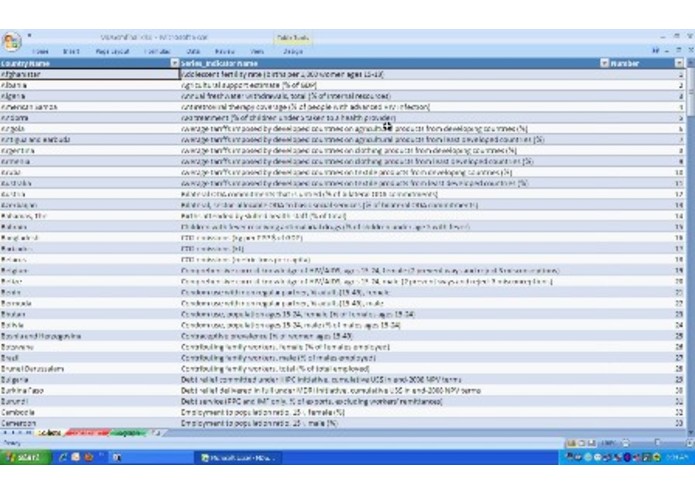The height and width of the screenshot is (494, 695).
Task: Select the Bahamas, The cell
Action: coord(90,216)
